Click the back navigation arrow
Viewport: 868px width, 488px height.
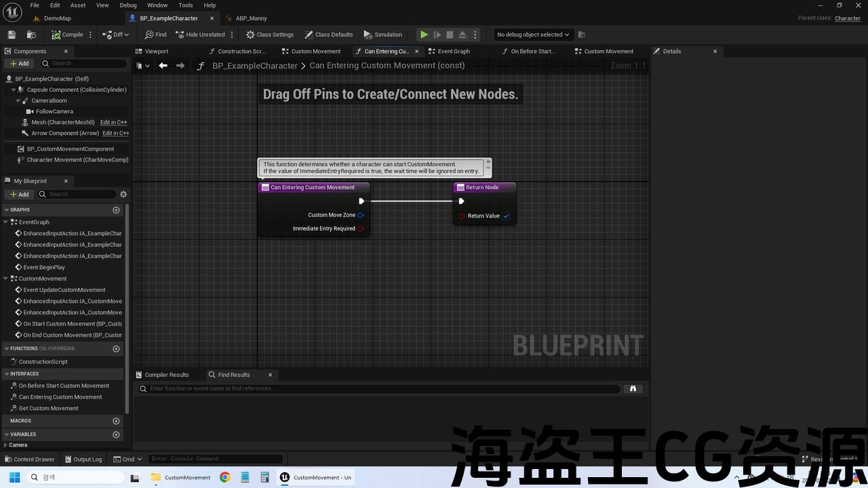[x=163, y=66]
